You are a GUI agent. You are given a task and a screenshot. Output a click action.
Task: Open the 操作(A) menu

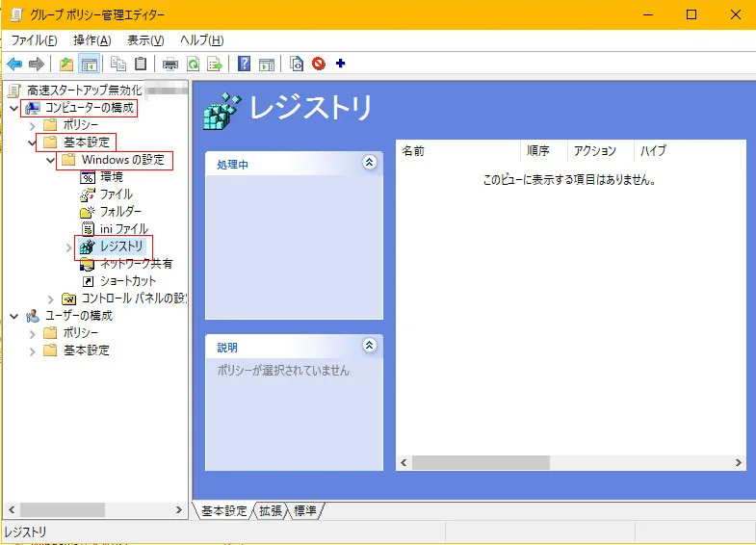(x=92, y=40)
